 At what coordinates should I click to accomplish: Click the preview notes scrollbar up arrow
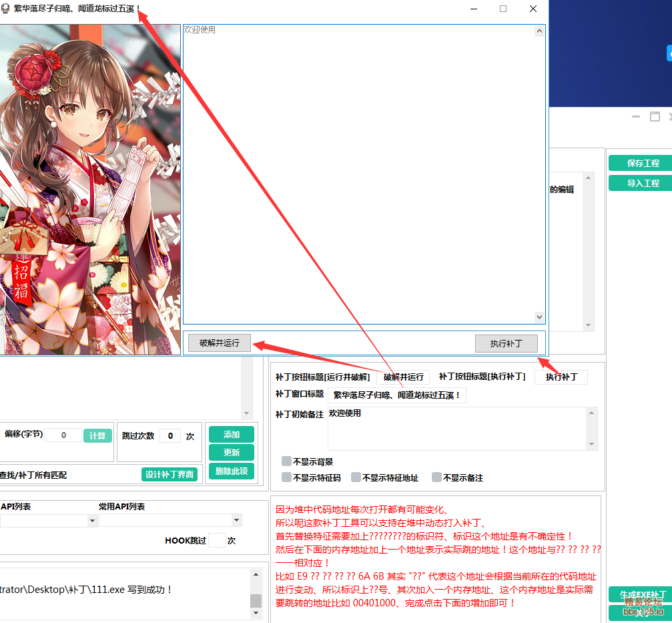pyautogui.click(x=540, y=31)
